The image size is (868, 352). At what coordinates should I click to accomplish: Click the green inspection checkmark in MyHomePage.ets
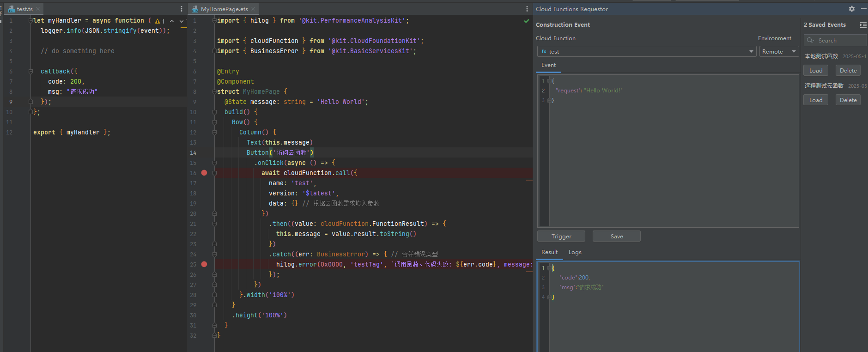tap(527, 21)
